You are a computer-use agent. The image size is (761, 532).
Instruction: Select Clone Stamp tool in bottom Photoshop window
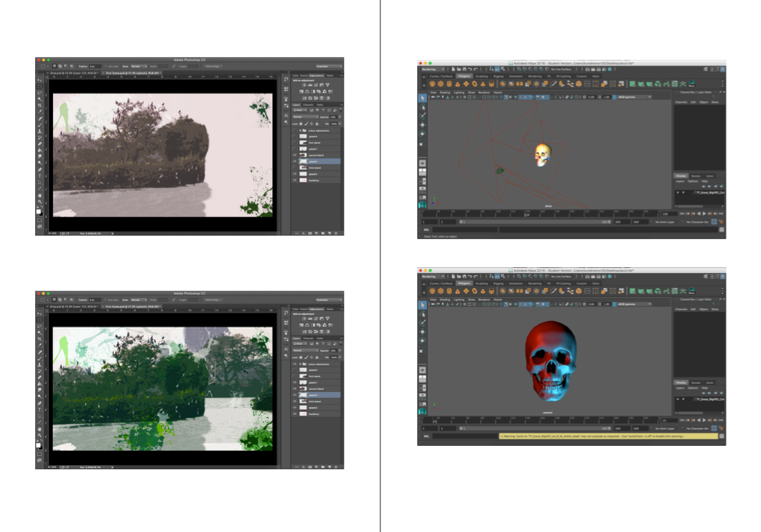click(x=39, y=365)
